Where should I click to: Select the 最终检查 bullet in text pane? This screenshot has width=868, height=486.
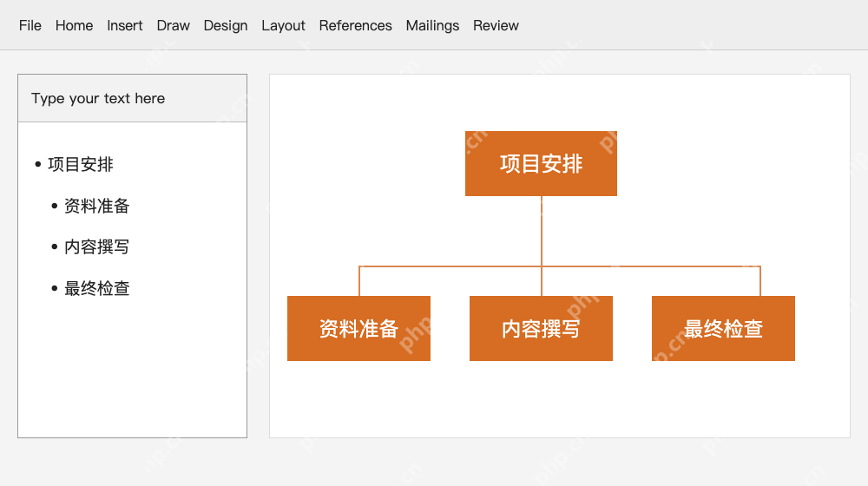coord(97,288)
